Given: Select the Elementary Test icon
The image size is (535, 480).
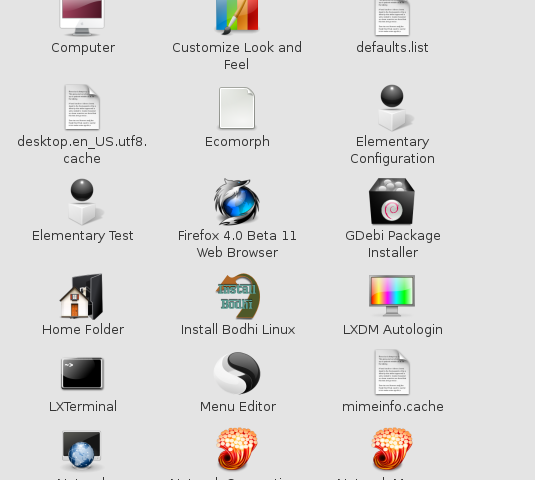Looking at the screenshot, I should point(83,202).
